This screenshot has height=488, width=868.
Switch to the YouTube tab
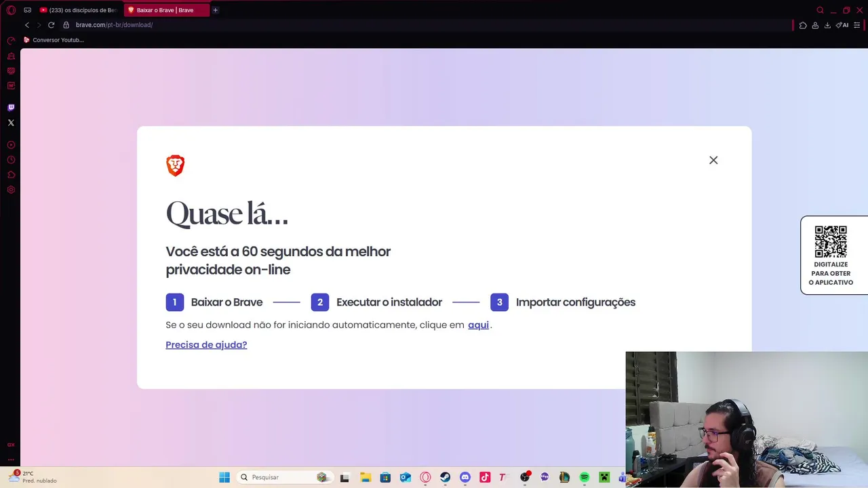click(x=79, y=10)
